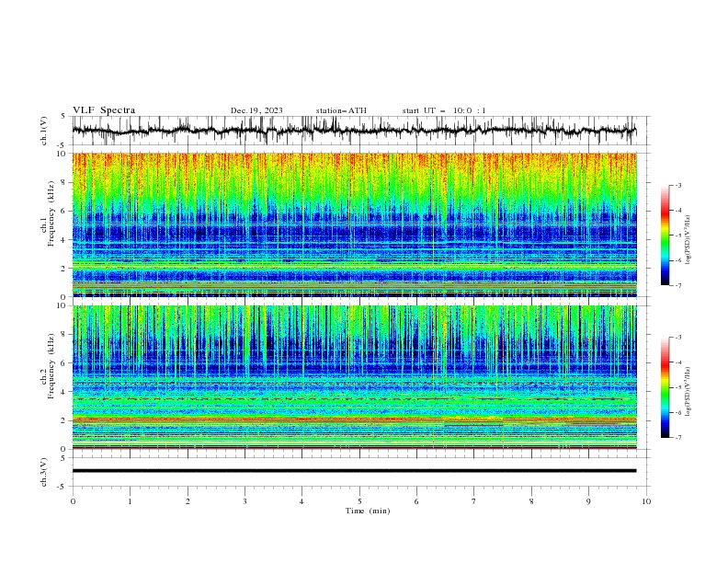Click time axis tick label 0

tap(73, 501)
